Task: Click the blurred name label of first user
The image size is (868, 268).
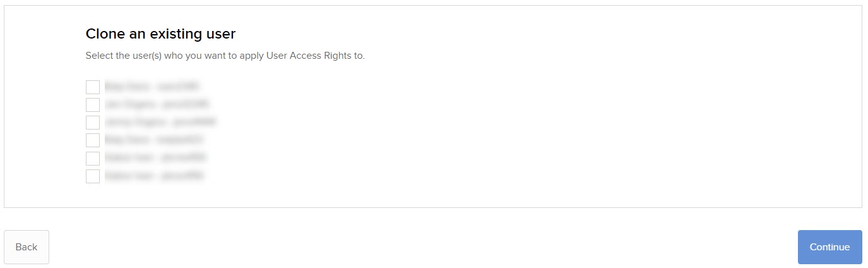Action: point(152,87)
